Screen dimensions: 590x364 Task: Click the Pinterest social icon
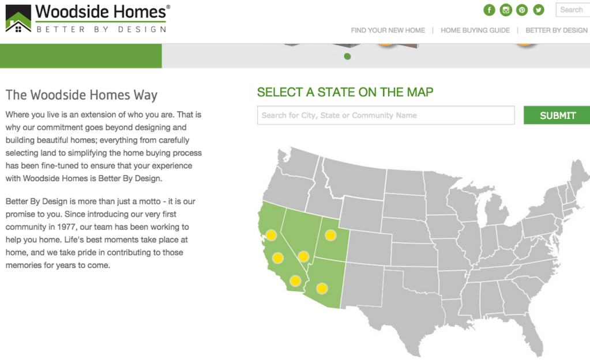(x=522, y=10)
